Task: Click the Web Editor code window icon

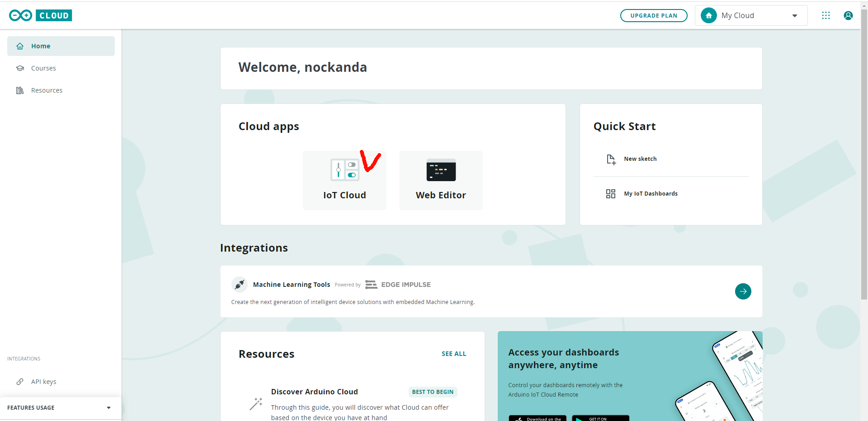Action: pos(441,170)
